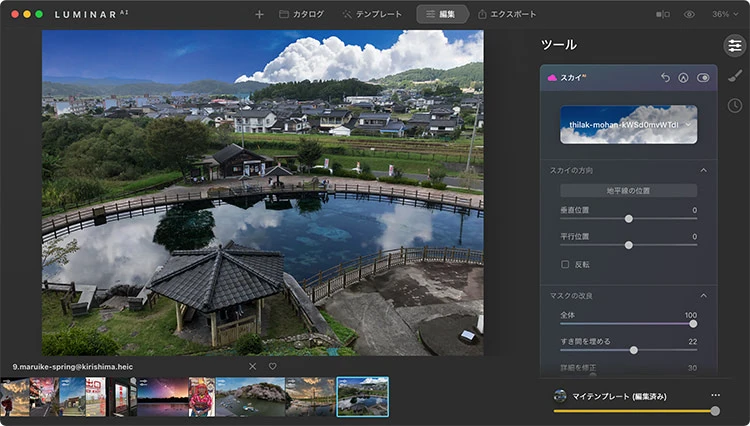Open the マイテンプレート three-dot menu

[715, 396]
